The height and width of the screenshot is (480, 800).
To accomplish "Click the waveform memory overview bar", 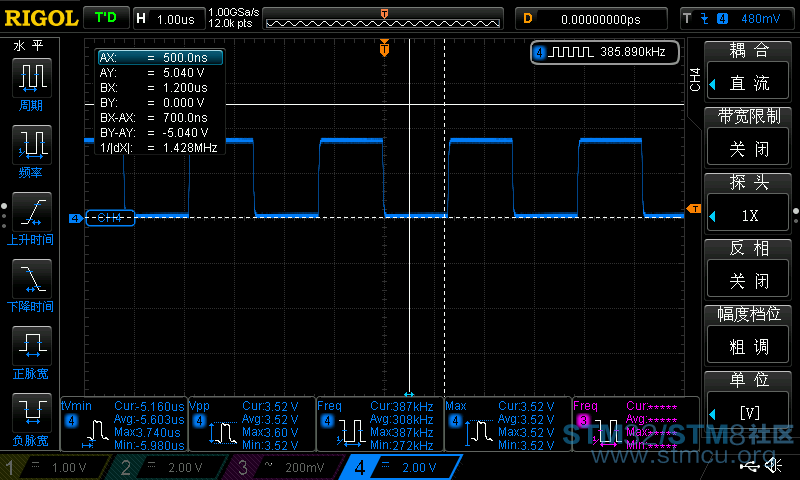I will pyautogui.click(x=383, y=19).
